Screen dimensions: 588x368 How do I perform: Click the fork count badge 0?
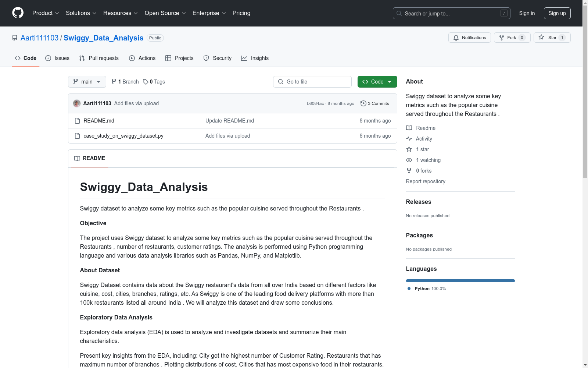pos(522,38)
